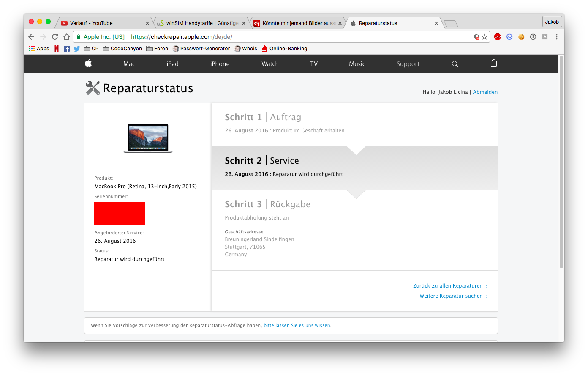Click the Abmelden link

485,92
